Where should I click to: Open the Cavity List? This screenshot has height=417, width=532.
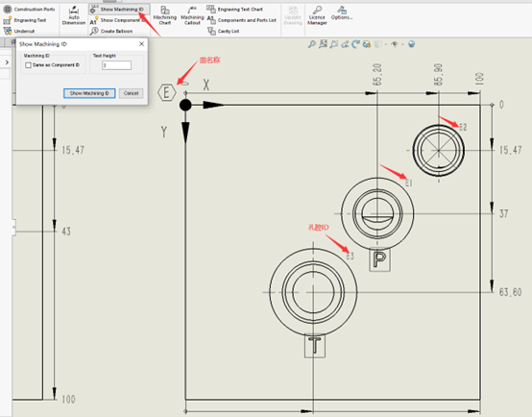[223, 32]
